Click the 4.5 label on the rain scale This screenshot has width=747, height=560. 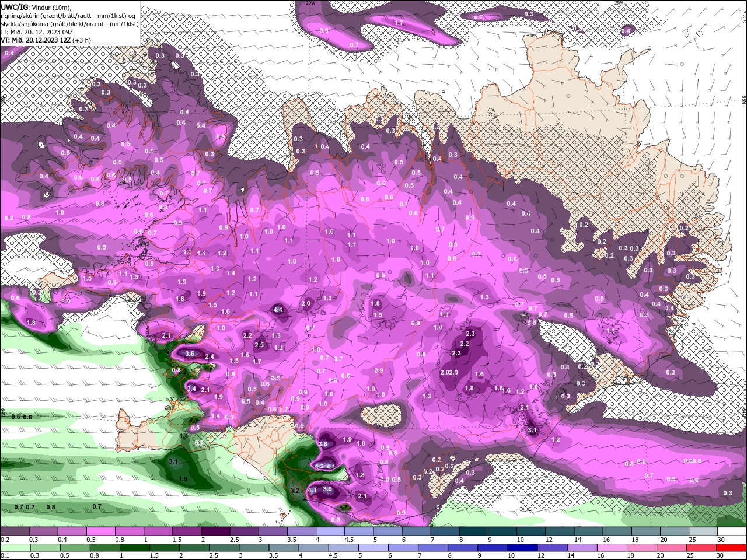(333, 555)
